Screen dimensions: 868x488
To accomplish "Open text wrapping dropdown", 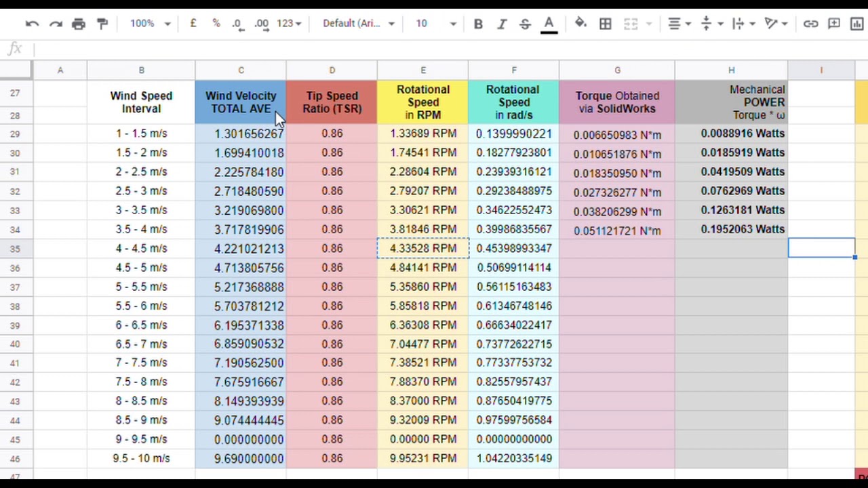I will click(x=743, y=24).
